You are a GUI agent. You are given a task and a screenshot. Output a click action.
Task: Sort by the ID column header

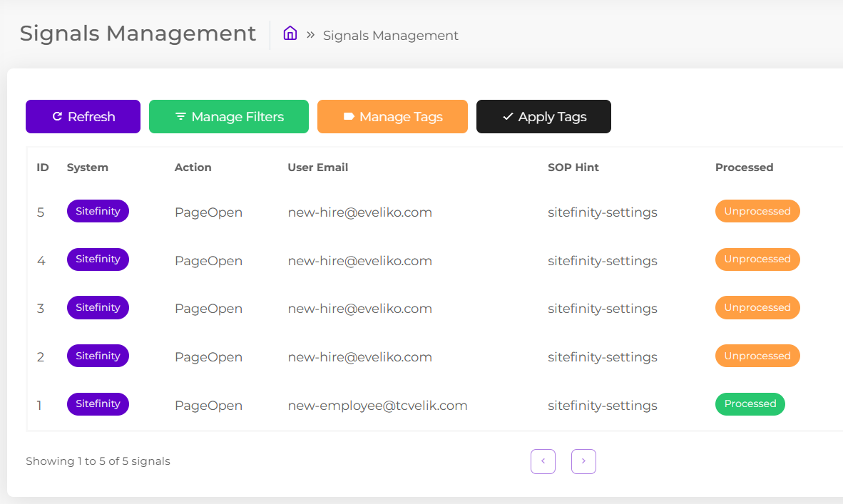tap(43, 168)
